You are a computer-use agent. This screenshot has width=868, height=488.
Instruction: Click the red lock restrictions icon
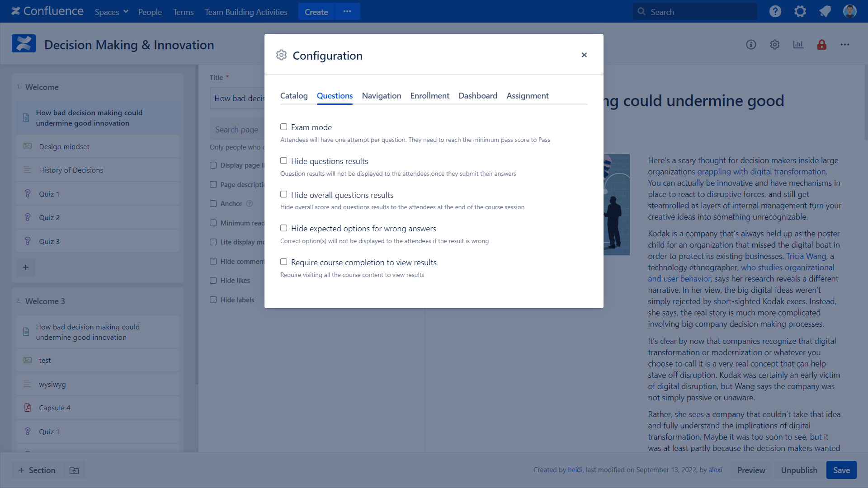(x=822, y=45)
